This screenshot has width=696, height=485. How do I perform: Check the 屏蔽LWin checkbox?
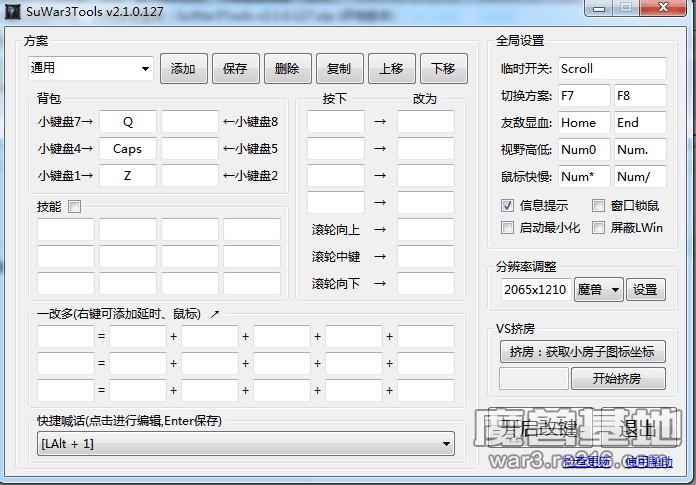click(598, 228)
